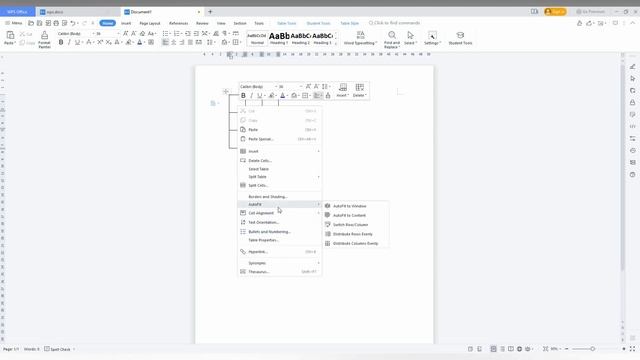Viewport: 640px width, 360px height.
Task: Click the Format Painter icon in the ribbon
Action: click(44, 35)
